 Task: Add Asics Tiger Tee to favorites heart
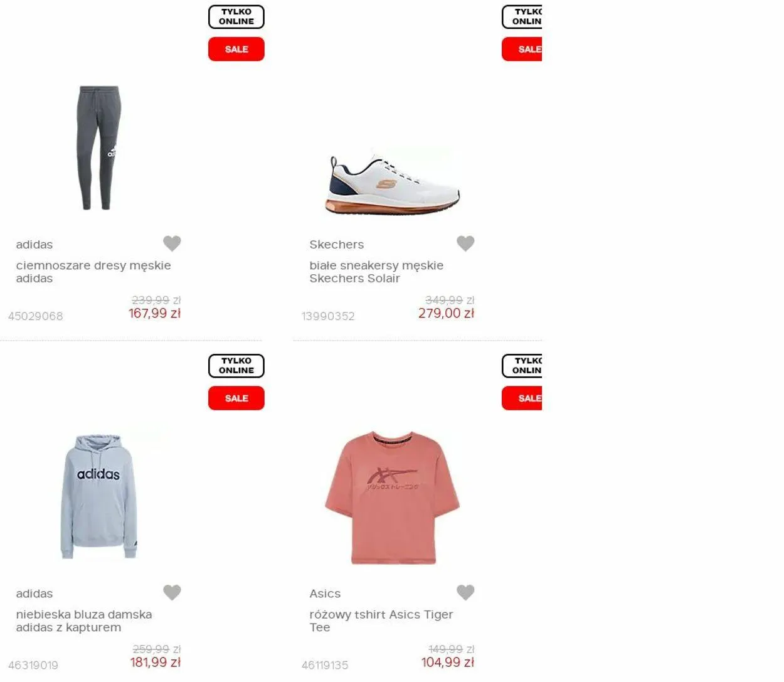pos(465,592)
